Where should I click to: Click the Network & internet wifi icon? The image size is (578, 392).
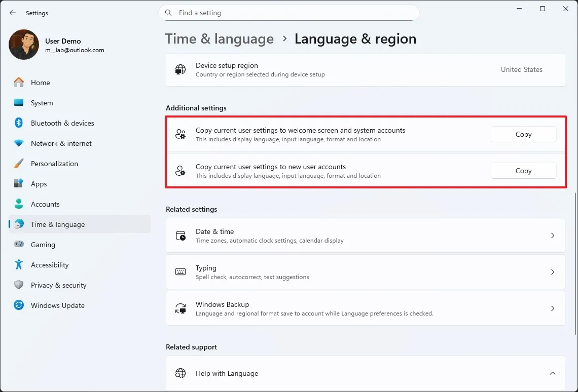click(19, 143)
